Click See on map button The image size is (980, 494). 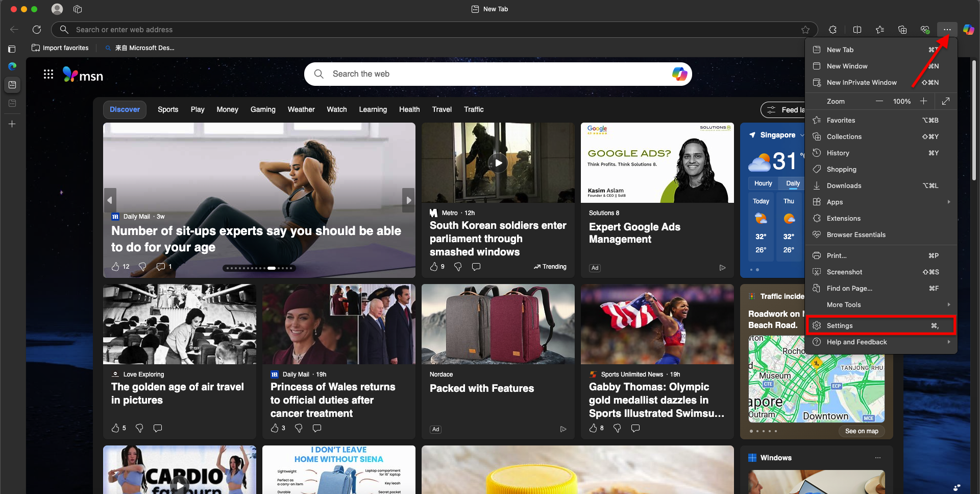[862, 431]
